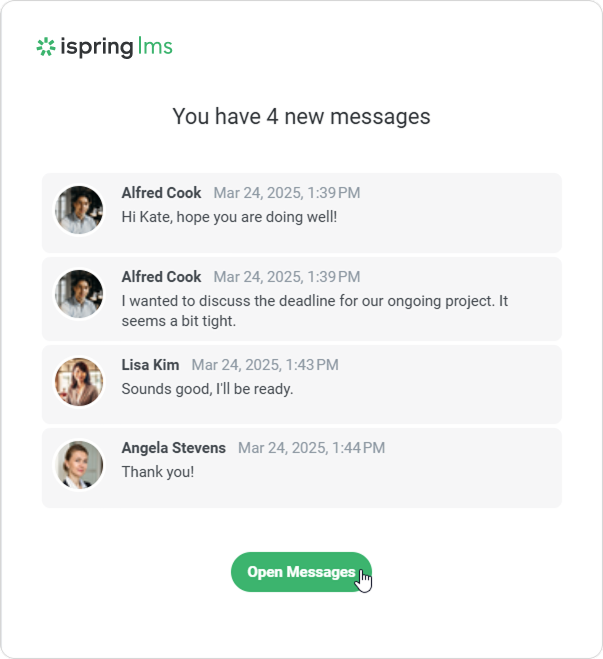Image resolution: width=603 pixels, height=659 pixels.
Task: Click the 'You have 4 new messages' heading
Action: (301, 117)
